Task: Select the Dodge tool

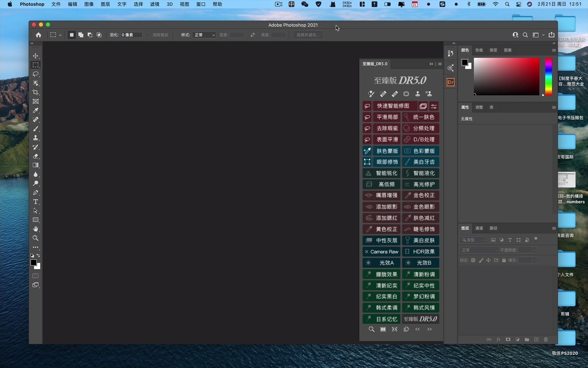Action: point(35,183)
